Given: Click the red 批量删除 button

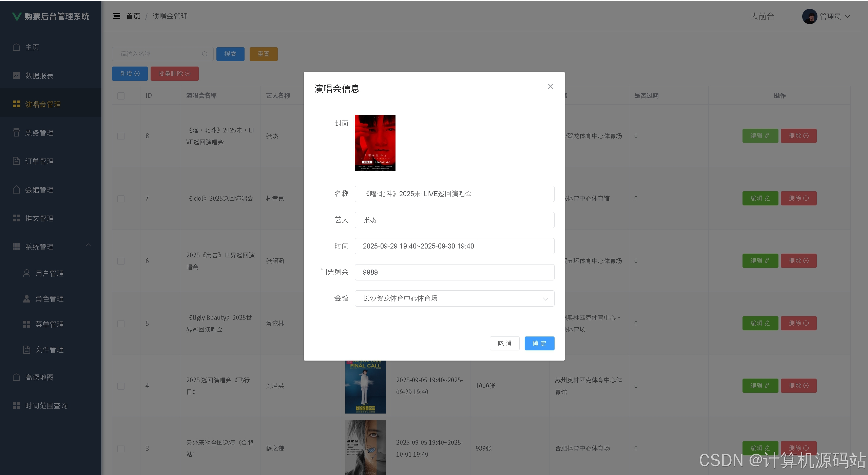Looking at the screenshot, I should (x=175, y=74).
